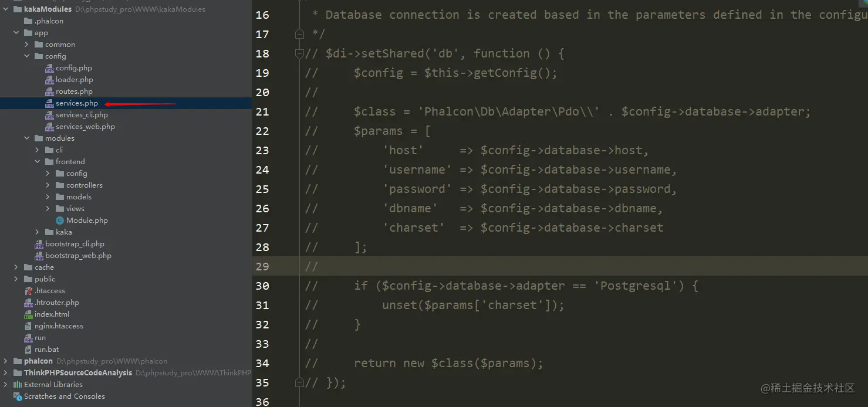Select routes.php in project tree

pyautogui.click(x=75, y=91)
